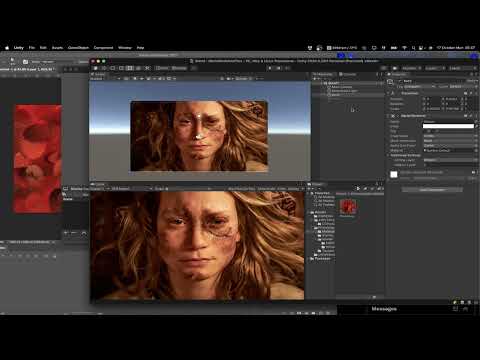Open Spotlight search in macOS menu bar
Viewport: 480px width, 360px height.
(413, 48)
